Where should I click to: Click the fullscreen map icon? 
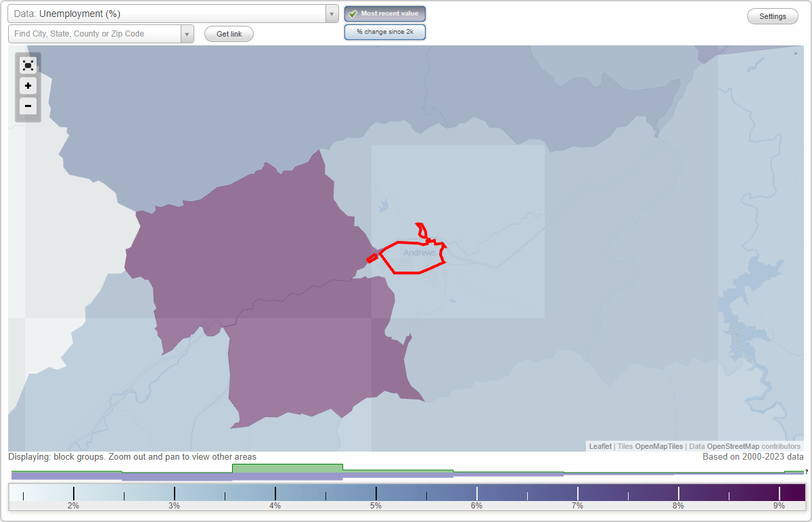click(28, 65)
